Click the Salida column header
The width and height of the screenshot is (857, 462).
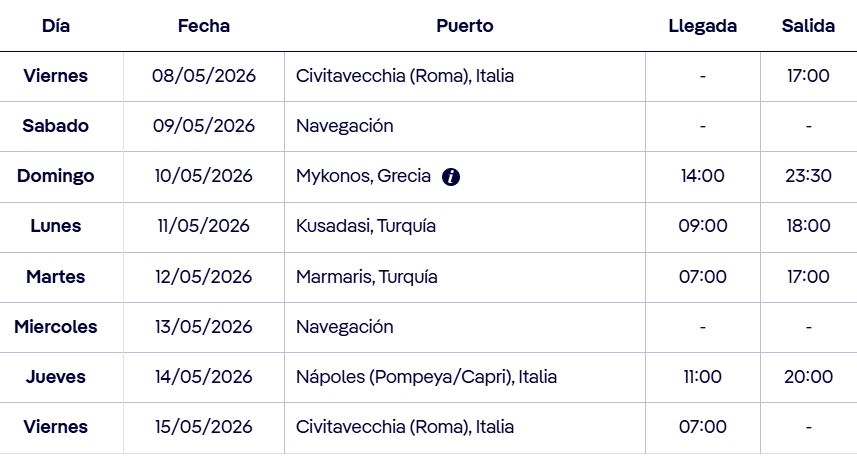pos(808,26)
